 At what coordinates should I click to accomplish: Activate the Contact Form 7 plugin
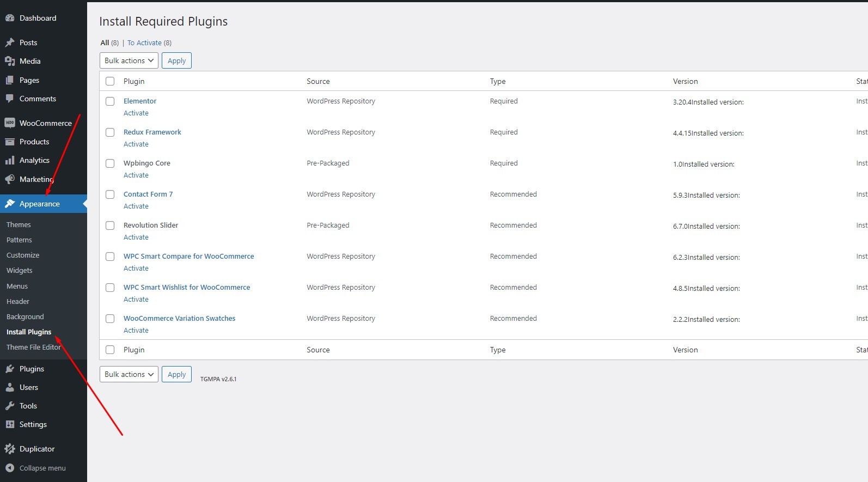136,206
